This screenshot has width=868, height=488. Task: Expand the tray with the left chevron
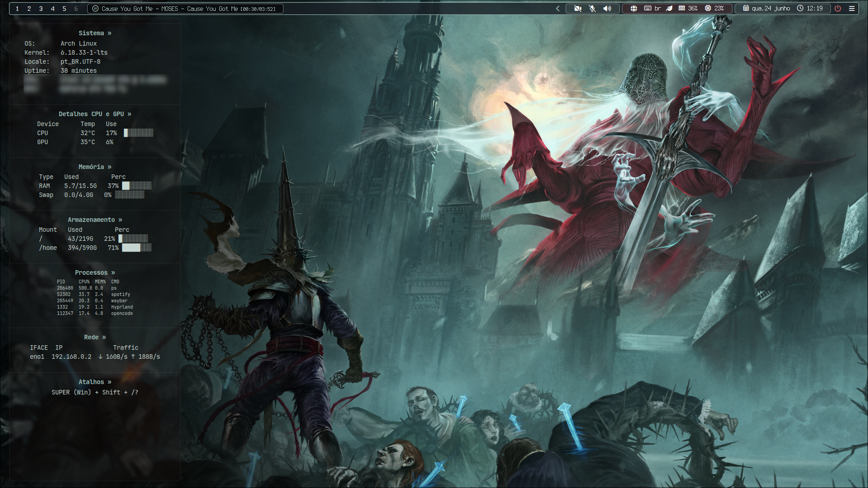tap(558, 9)
